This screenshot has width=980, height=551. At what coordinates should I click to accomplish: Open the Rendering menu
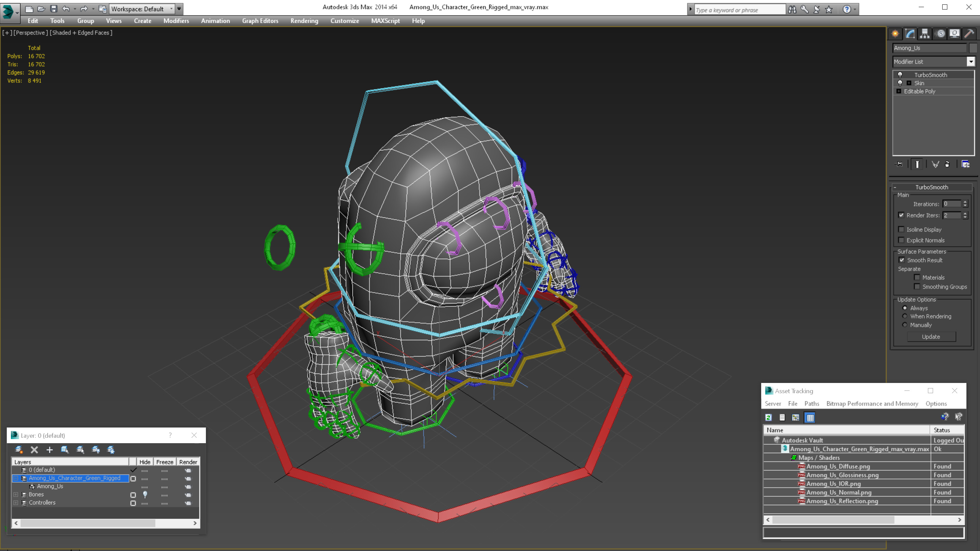pyautogui.click(x=304, y=21)
